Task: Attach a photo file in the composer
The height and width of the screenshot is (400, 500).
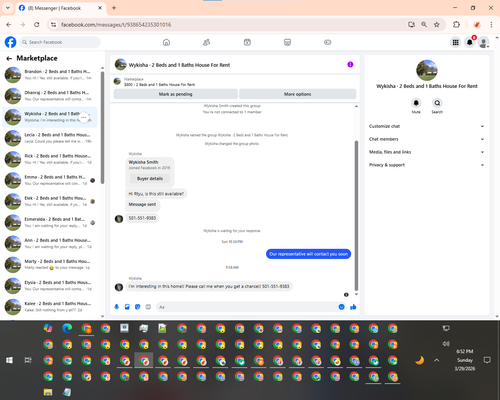Action: (127, 307)
